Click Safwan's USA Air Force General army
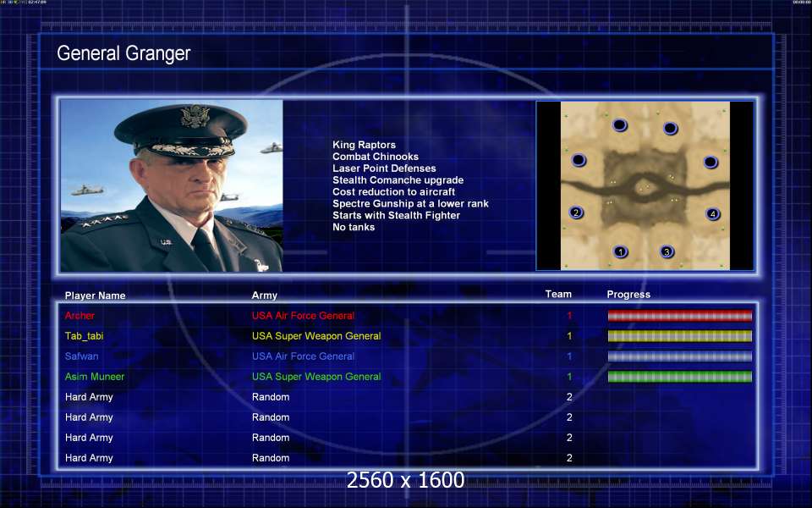This screenshot has height=508, width=812. pyautogui.click(x=303, y=356)
